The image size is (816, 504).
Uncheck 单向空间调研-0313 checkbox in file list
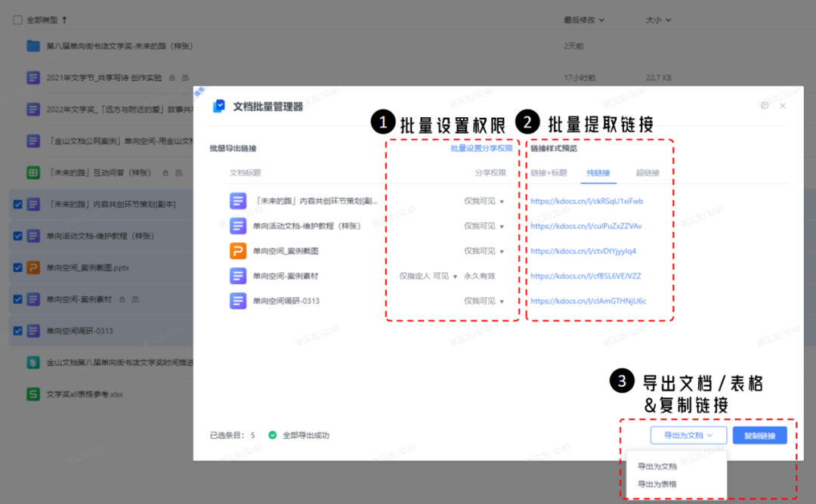click(x=17, y=331)
